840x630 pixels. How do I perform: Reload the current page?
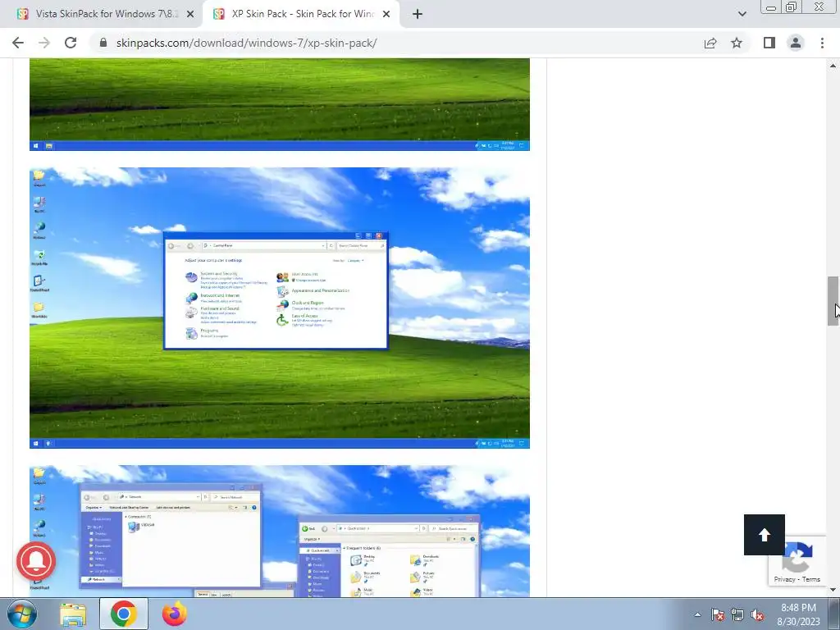71,43
